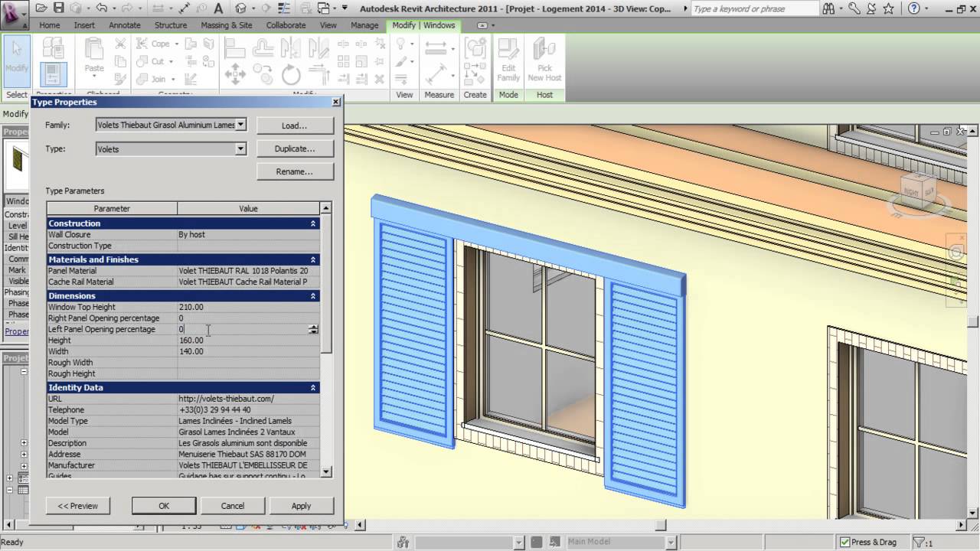Image resolution: width=980 pixels, height=551 pixels.
Task: Click Cancel in Type Properties dialog
Action: 233,505
